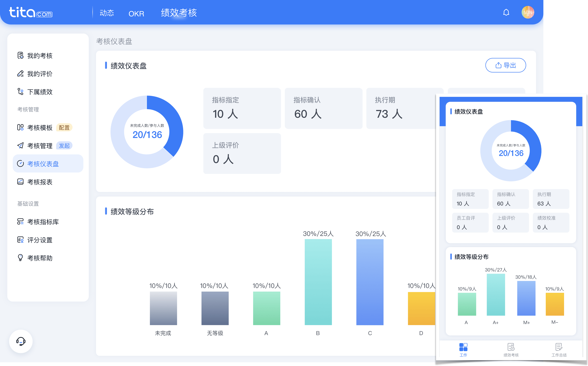This screenshot has height=366, width=588.
Task: Click the 考核指标库 list icon
Action: (21, 222)
